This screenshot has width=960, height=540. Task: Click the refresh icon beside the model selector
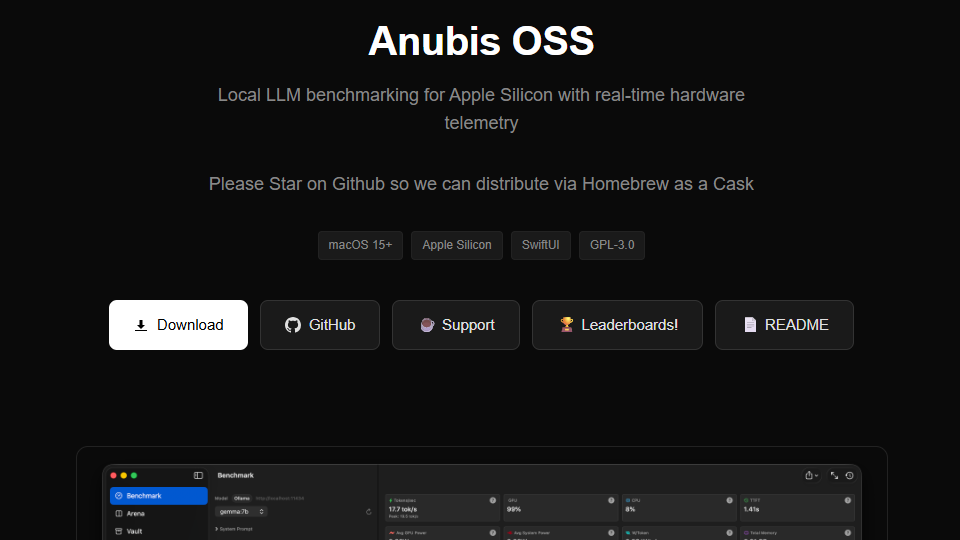pyautogui.click(x=369, y=511)
